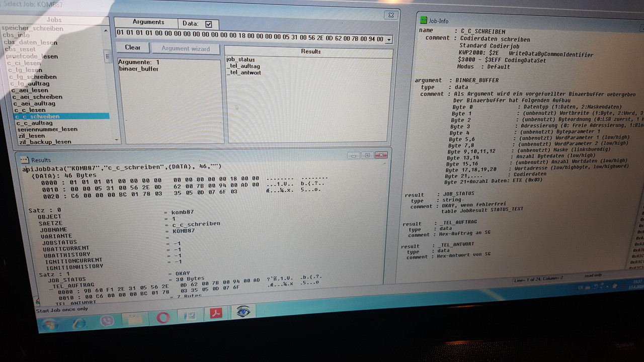Image resolution: width=644 pixels, height=362 pixels.
Task: Open Adobe Reader from the taskbar
Action: [x=216, y=314]
